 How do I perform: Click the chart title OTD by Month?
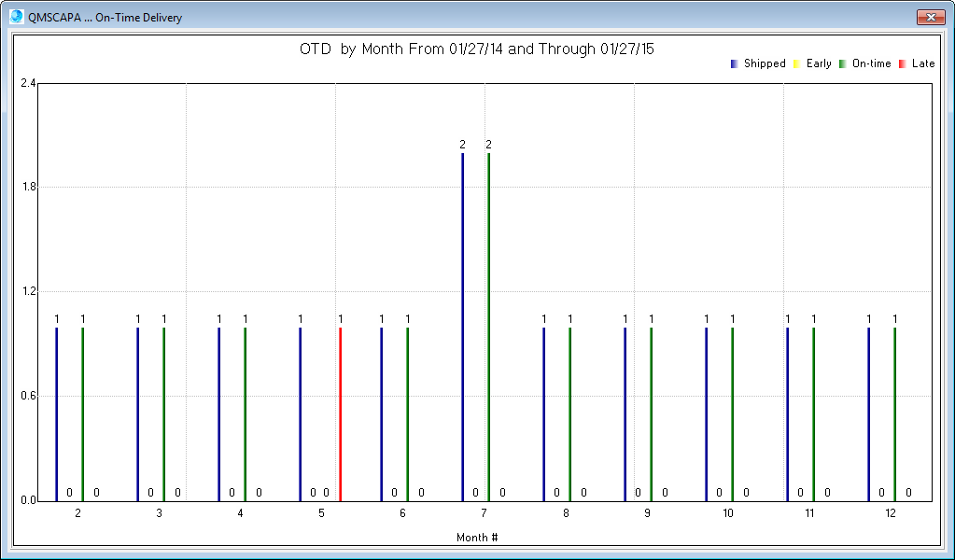point(477,49)
